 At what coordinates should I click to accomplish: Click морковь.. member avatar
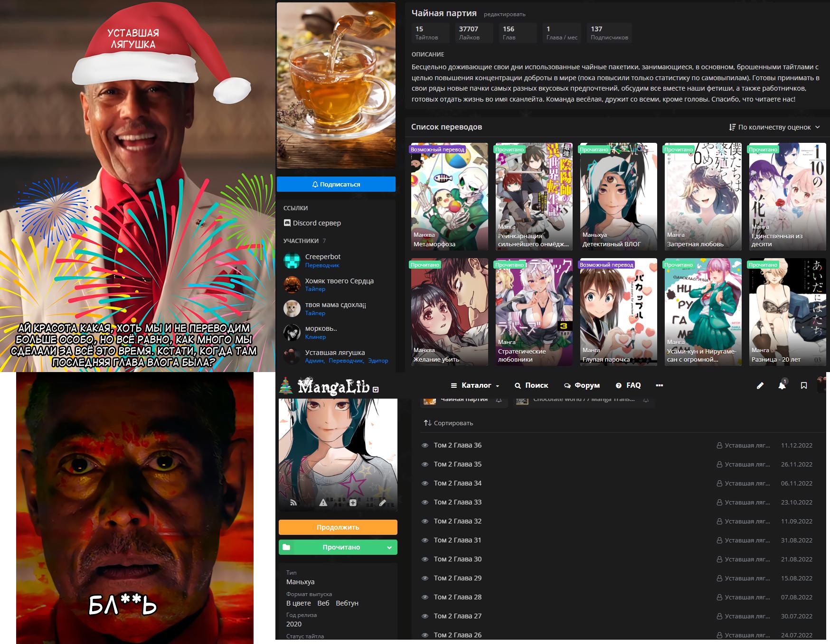pos(292,332)
